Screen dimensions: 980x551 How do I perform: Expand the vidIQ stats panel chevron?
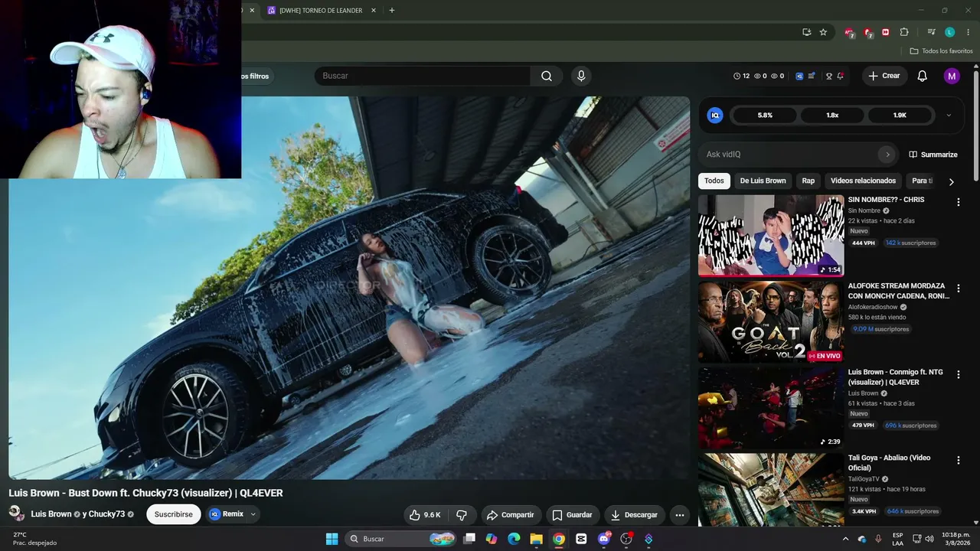pyautogui.click(x=949, y=116)
